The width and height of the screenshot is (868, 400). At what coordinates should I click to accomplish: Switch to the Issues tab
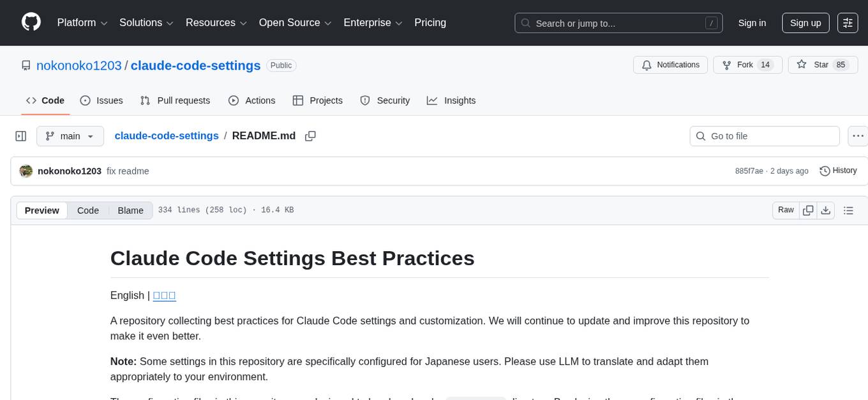point(101,100)
